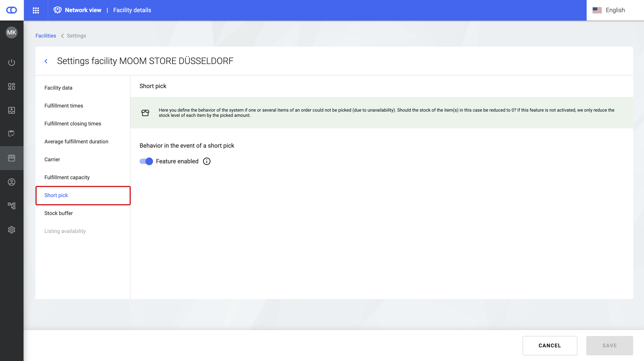Select the store facilities sidebar icon

12,158
